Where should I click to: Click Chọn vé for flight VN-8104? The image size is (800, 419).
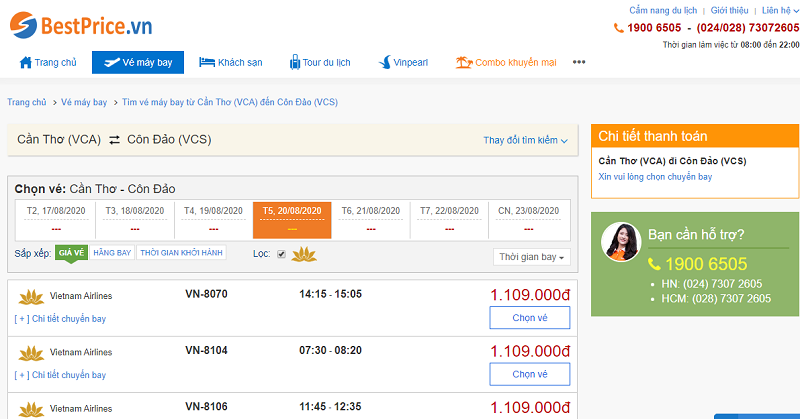click(x=530, y=374)
